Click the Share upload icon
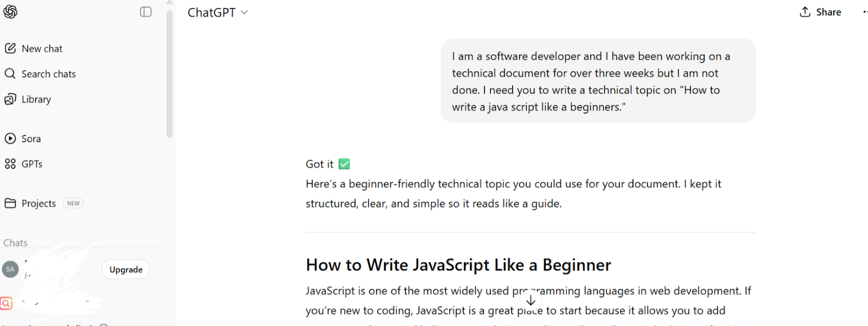Image resolution: width=868 pixels, height=326 pixels. coord(805,12)
